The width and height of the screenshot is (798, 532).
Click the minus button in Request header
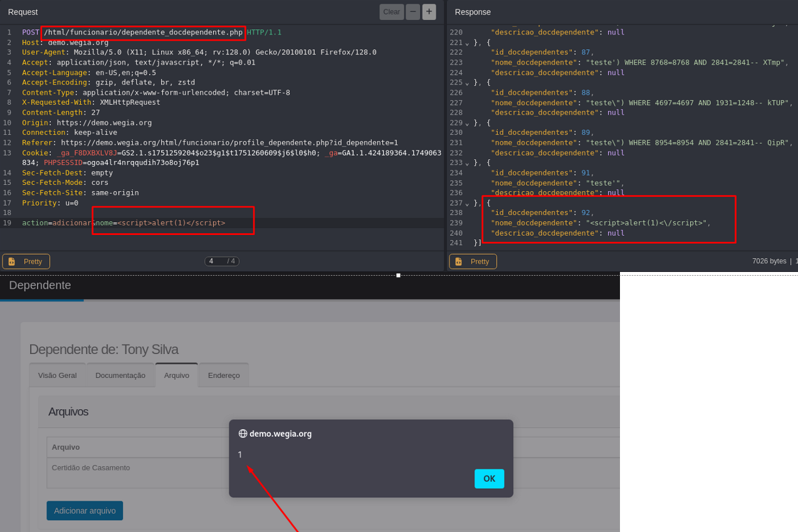(413, 12)
